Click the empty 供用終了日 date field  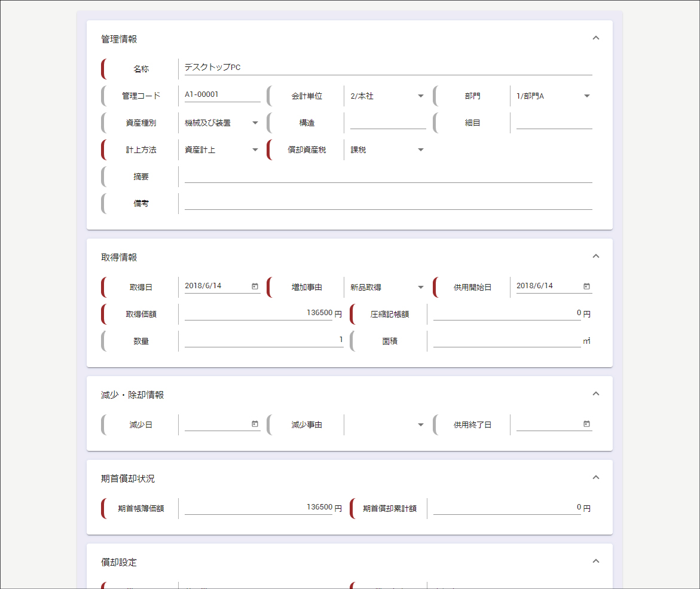click(x=549, y=423)
